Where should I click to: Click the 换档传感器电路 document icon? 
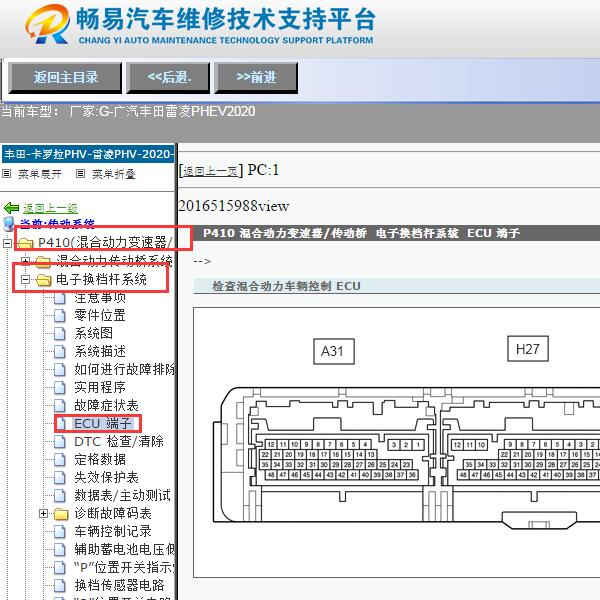point(60,585)
